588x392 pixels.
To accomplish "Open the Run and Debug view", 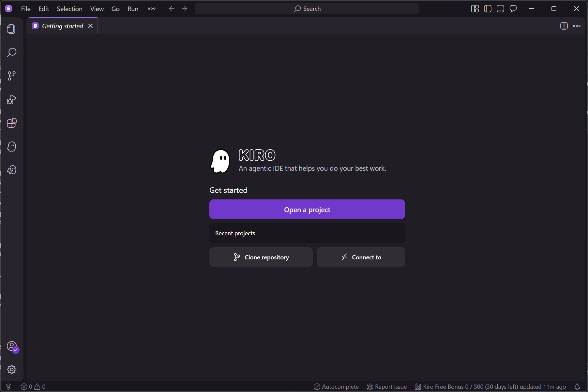I will [11, 99].
